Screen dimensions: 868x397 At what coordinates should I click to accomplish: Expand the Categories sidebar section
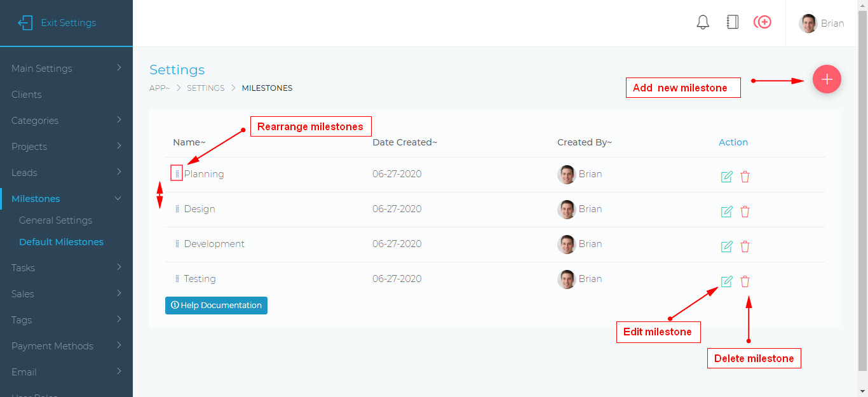[x=66, y=121]
